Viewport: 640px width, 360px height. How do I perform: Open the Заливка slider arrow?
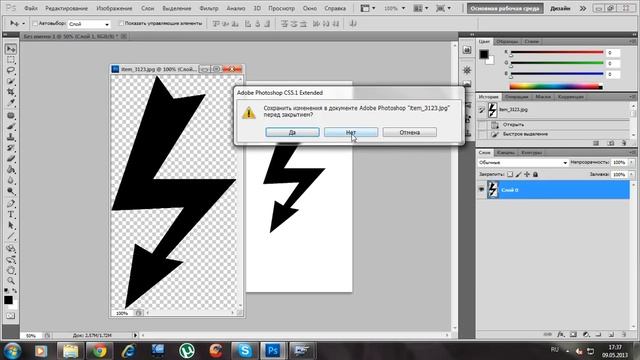pyautogui.click(x=631, y=174)
